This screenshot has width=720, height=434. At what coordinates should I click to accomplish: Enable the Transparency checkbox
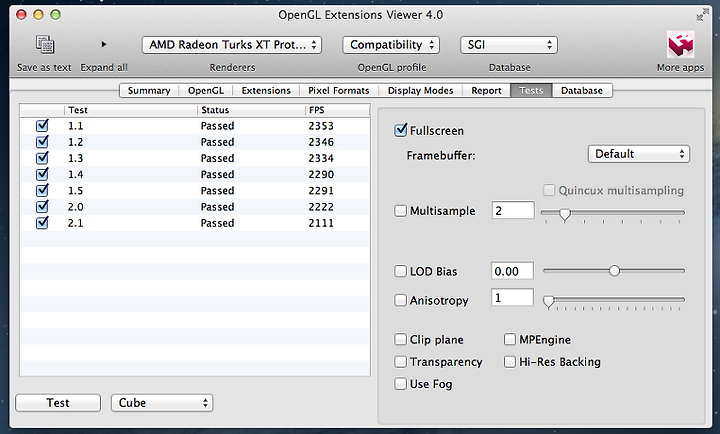[400, 361]
